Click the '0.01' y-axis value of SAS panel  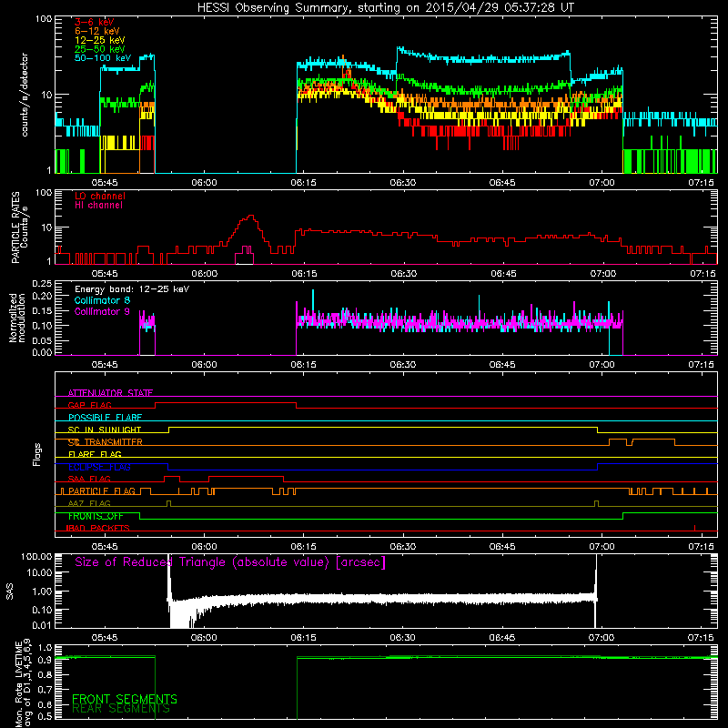42,625
